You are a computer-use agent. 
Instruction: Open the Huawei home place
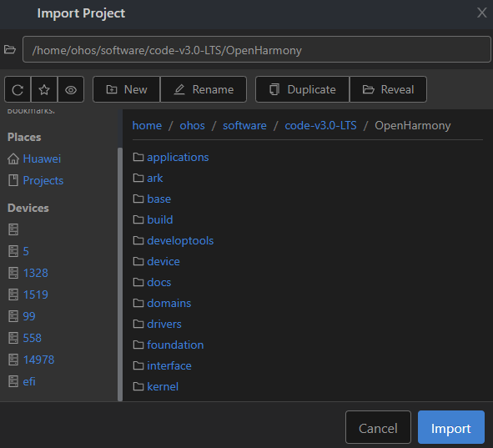[42, 159]
